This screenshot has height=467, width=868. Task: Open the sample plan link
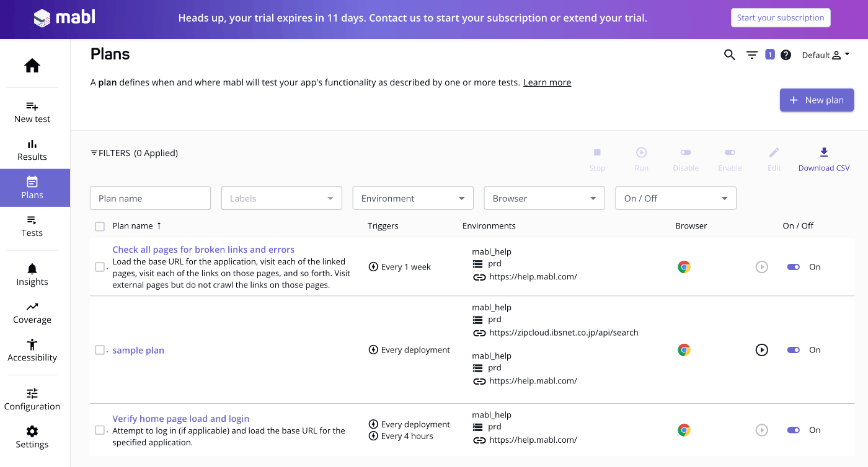click(138, 350)
